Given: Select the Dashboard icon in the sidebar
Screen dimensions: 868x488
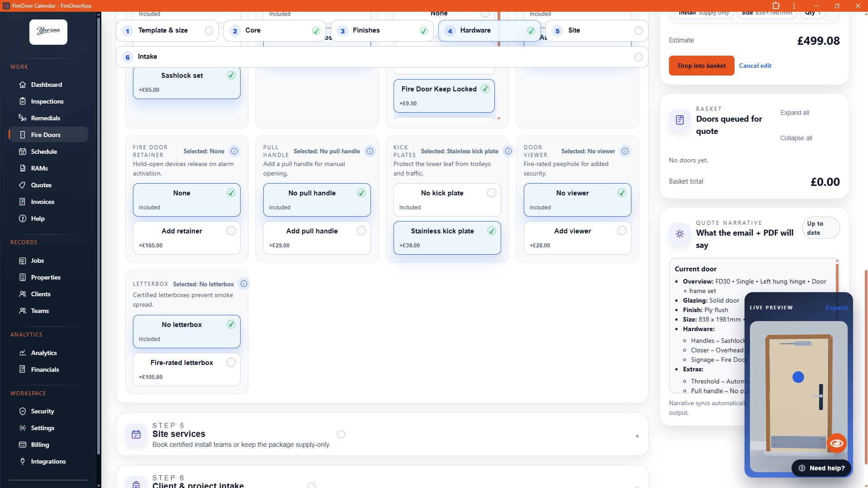Looking at the screenshot, I should coord(22,85).
